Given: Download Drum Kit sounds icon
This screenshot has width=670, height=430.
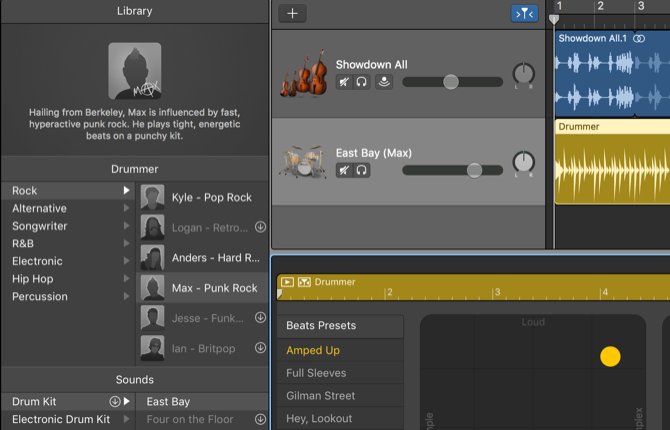Looking at the screenshot, I should (x=115, y=401).
